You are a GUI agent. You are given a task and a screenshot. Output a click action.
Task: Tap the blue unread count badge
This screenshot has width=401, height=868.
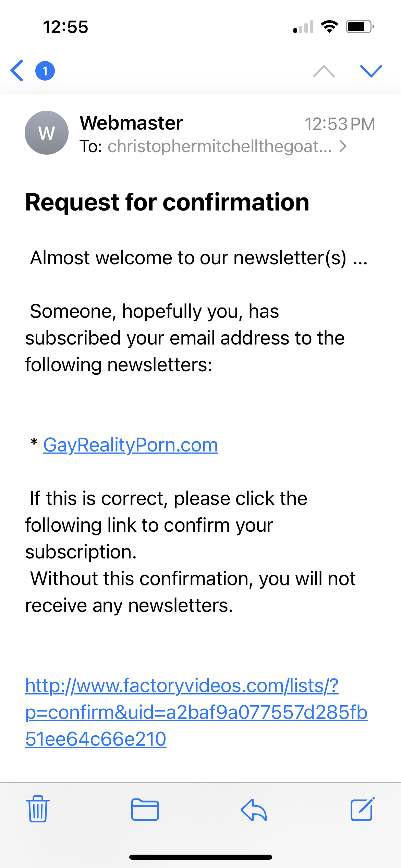(x=45, y=71)
